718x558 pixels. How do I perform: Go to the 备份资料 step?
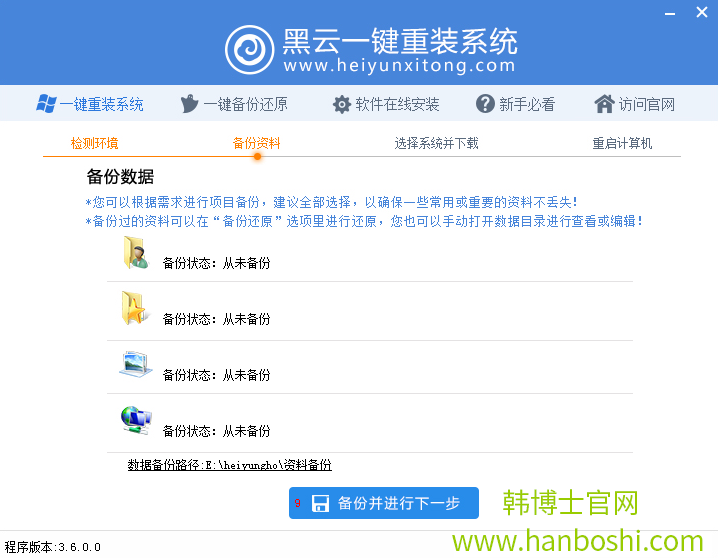[256, 143]
